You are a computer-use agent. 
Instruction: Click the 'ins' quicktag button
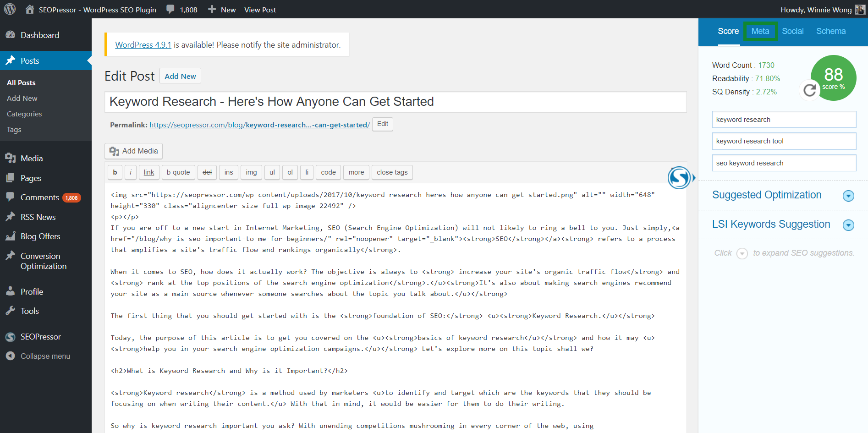coord(229,172)
